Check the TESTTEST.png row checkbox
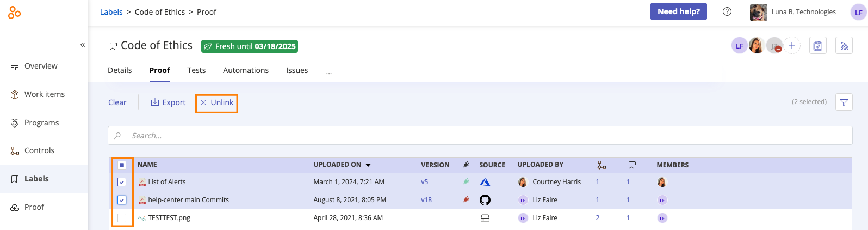The image size is (868, 230). click(122, 218)
